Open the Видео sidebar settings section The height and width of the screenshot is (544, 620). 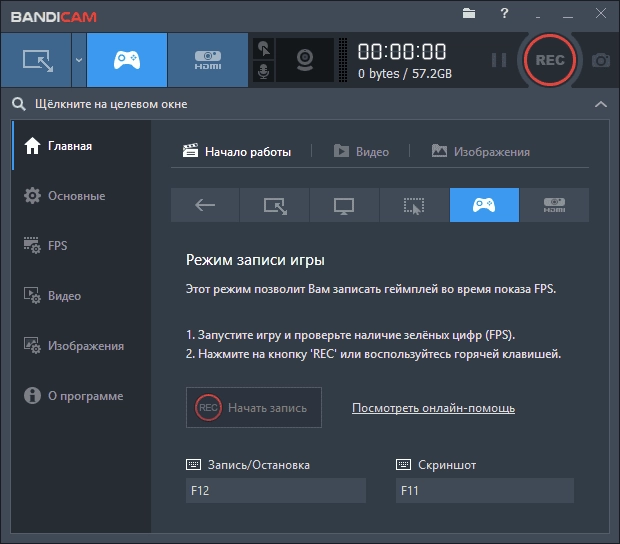[x=81, y=296]
